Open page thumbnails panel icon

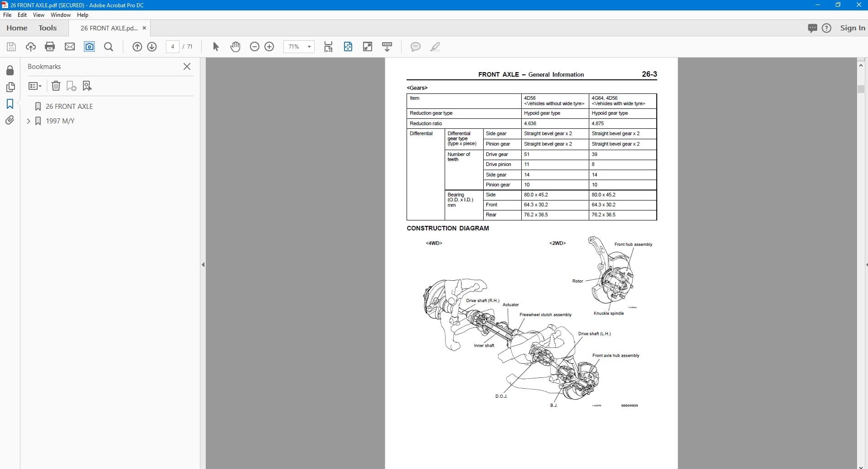coord(10,87)
